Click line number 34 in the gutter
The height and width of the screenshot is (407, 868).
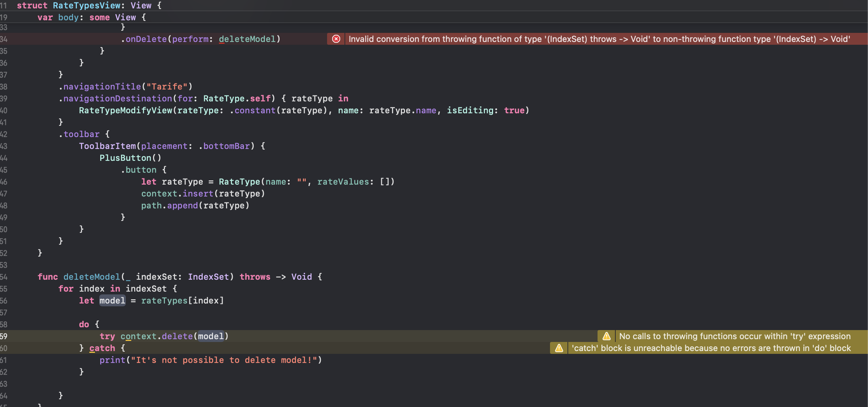click(3, 39)
